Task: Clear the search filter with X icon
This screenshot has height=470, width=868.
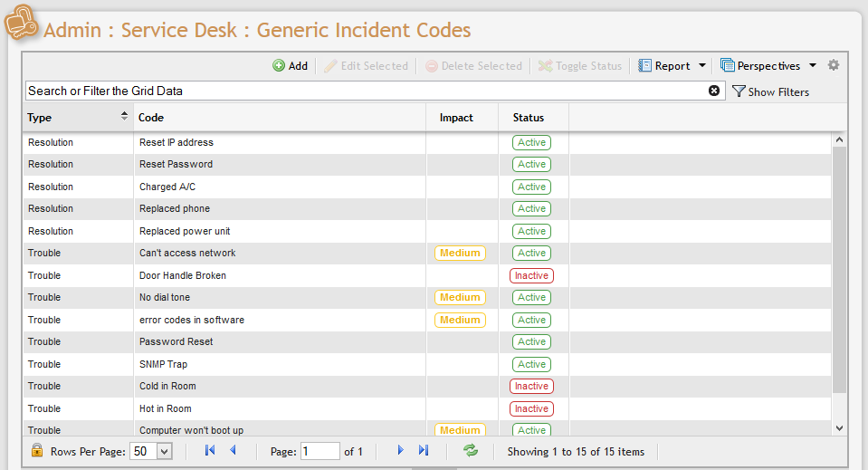Action: (x=714, y=91)
